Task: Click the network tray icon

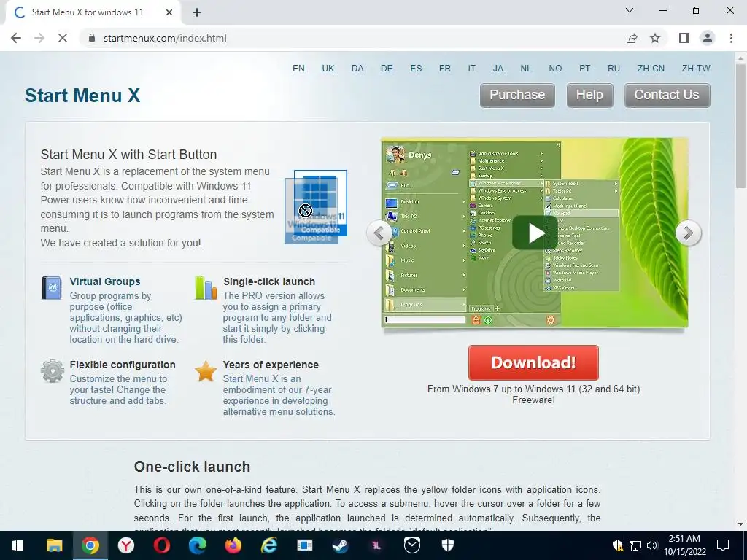Action: (x=635, y=545)
